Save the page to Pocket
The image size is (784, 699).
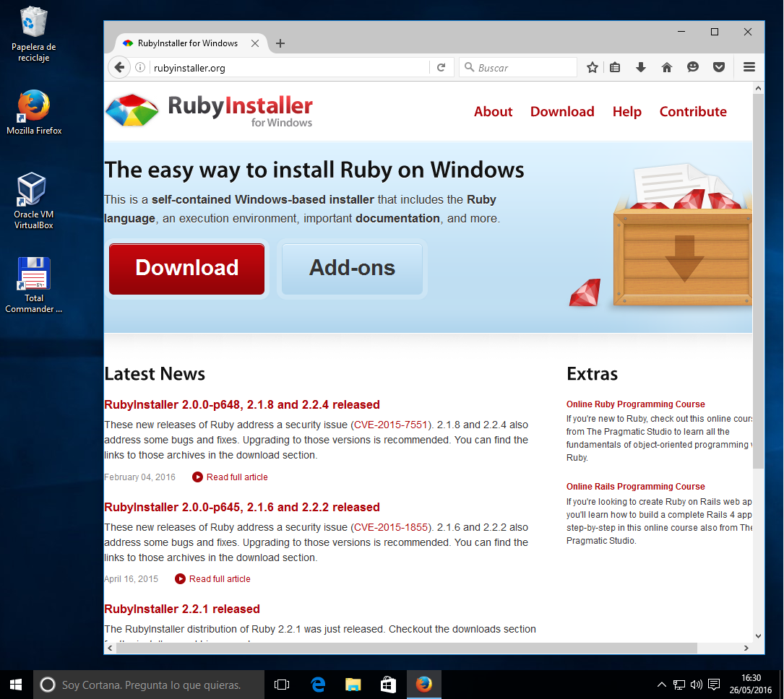[718, 66]
